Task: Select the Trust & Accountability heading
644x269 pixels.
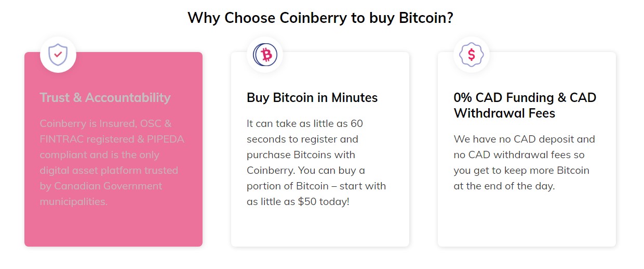Action: click(x=105, y=98)
